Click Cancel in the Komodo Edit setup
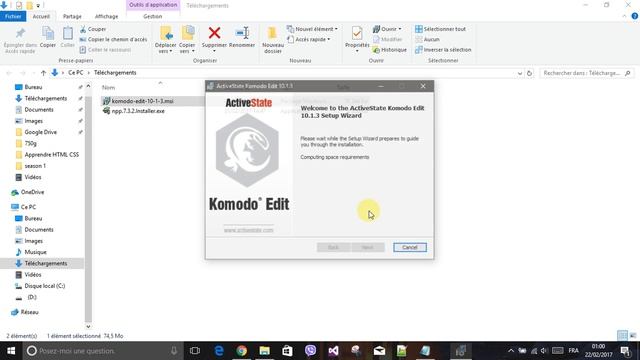Image resolution: width=640 pixels, height=360 pixels. click(410, 247)
